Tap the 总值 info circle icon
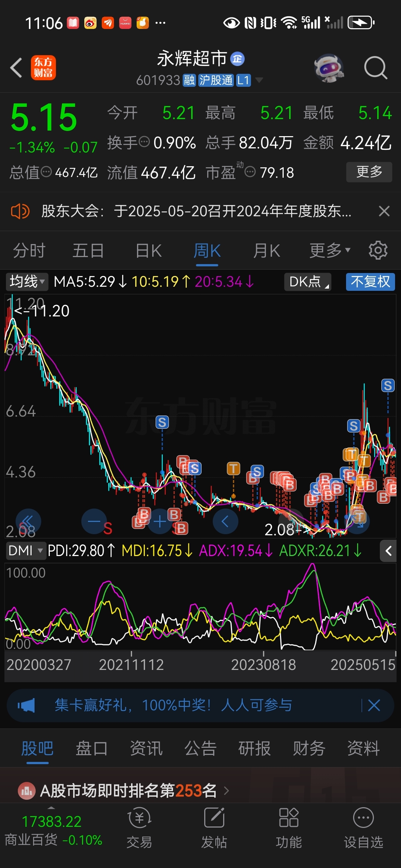 [x=46, y=172]
